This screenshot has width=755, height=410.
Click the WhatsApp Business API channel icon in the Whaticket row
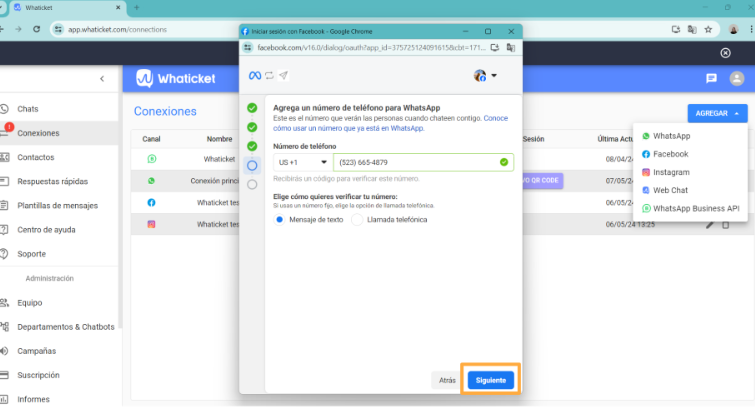coord(152,159)
